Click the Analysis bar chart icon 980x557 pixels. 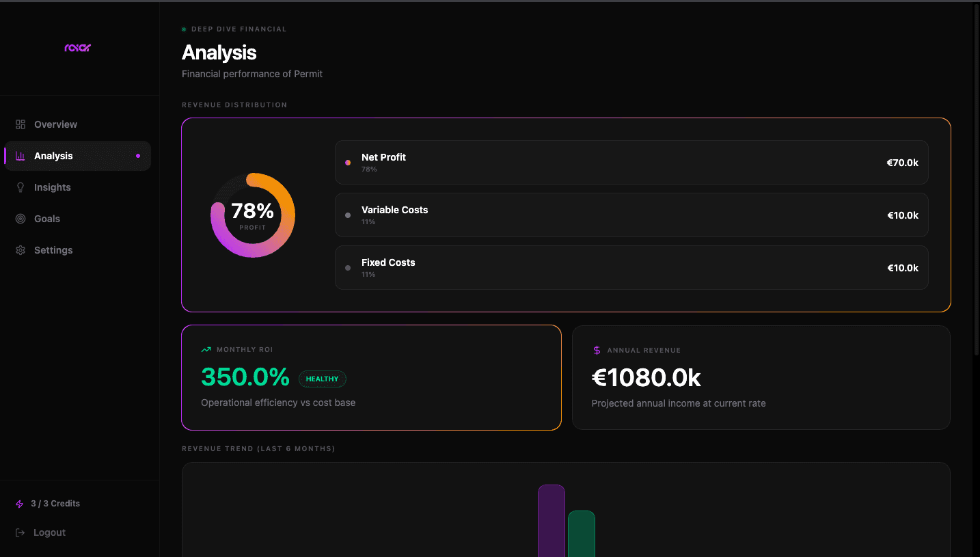point(21,156)
